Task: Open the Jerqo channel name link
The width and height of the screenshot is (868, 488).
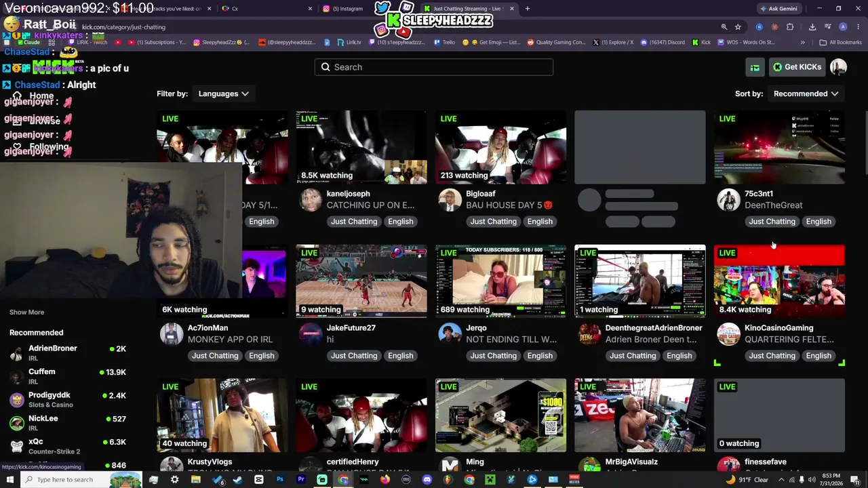Action: click(476, 328)
